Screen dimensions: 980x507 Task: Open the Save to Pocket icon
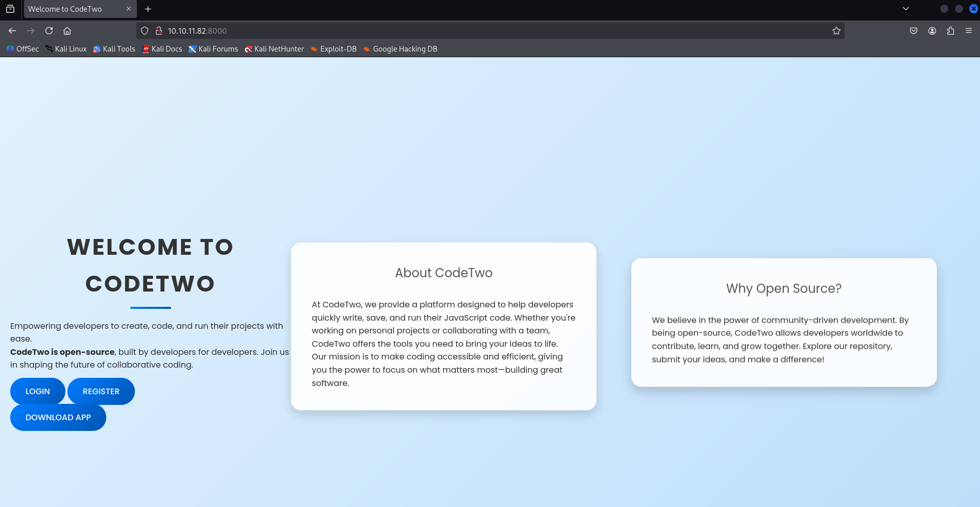point(914,31)
